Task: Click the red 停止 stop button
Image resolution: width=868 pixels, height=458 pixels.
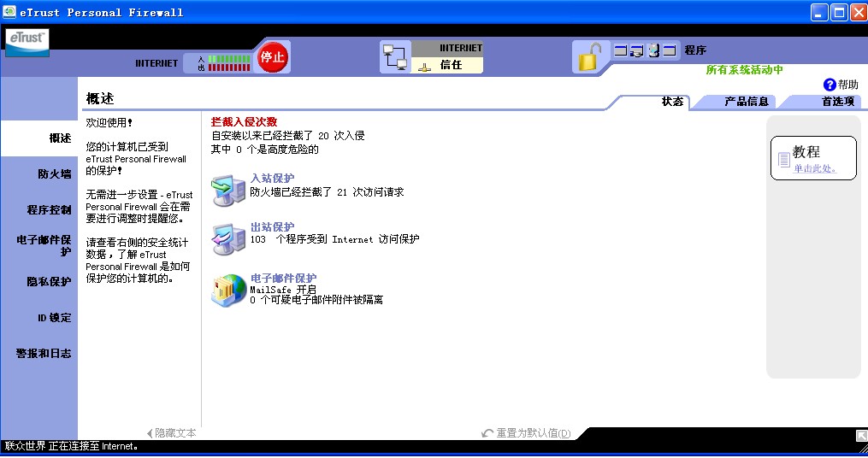Action: point(272,56)
